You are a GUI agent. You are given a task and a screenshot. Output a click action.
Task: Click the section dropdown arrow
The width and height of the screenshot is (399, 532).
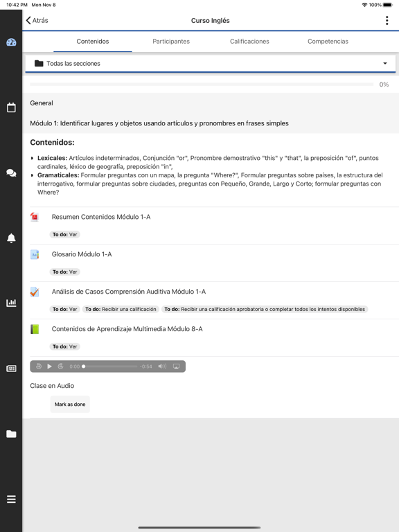[385, 64]
